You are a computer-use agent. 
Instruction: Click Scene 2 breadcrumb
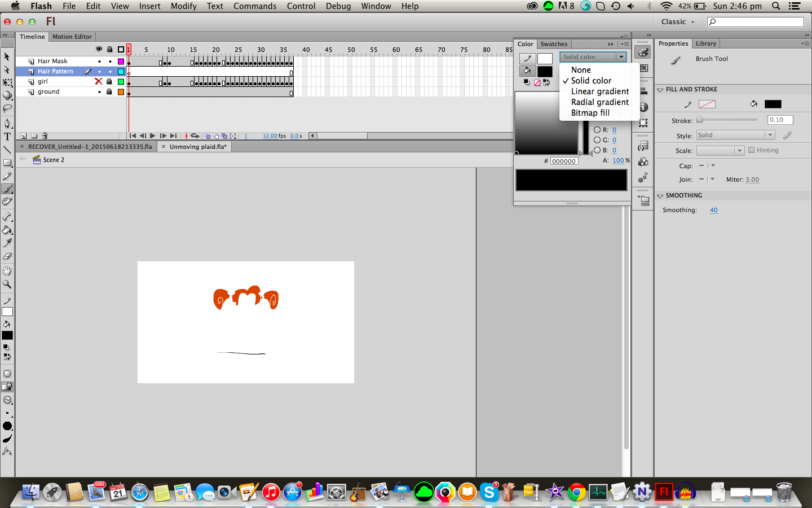tap(54, 160)
